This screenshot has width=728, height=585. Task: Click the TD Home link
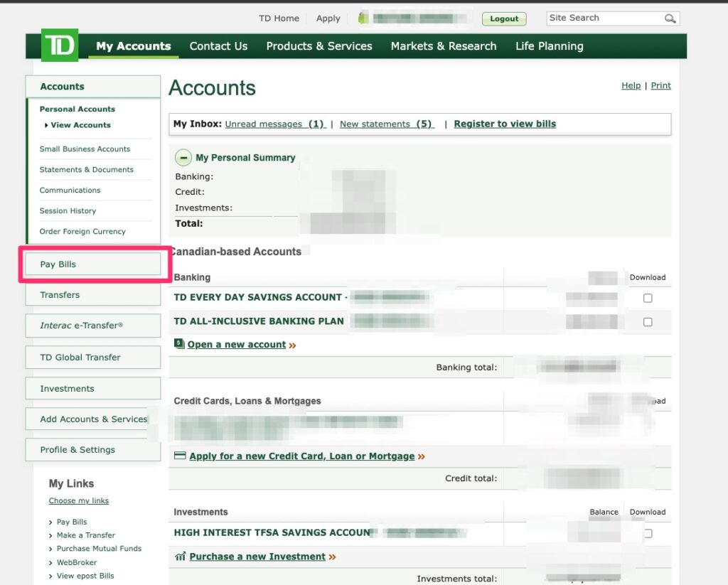tap(279, 18)
